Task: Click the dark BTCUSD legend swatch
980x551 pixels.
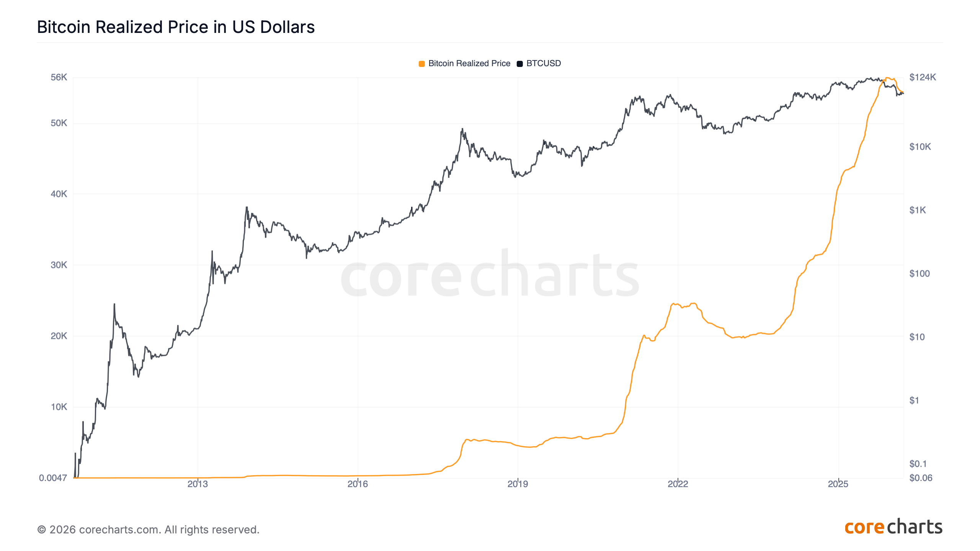Action: coord(519,64)
